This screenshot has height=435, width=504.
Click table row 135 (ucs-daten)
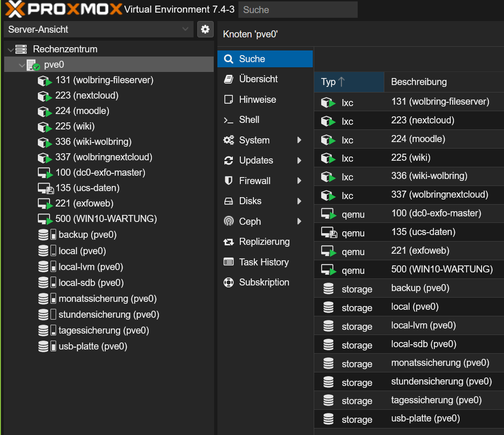409,232
